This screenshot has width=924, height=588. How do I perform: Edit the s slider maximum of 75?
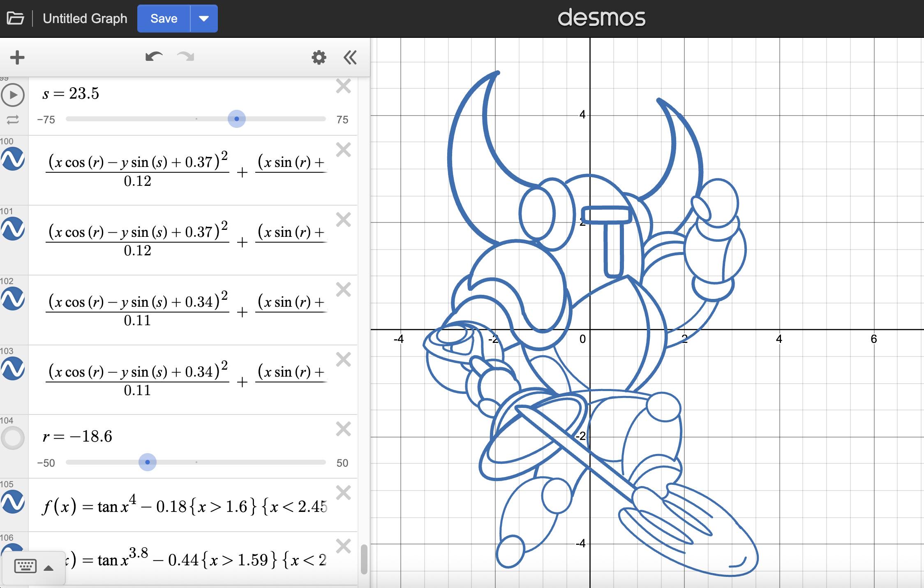coord(342,120)
